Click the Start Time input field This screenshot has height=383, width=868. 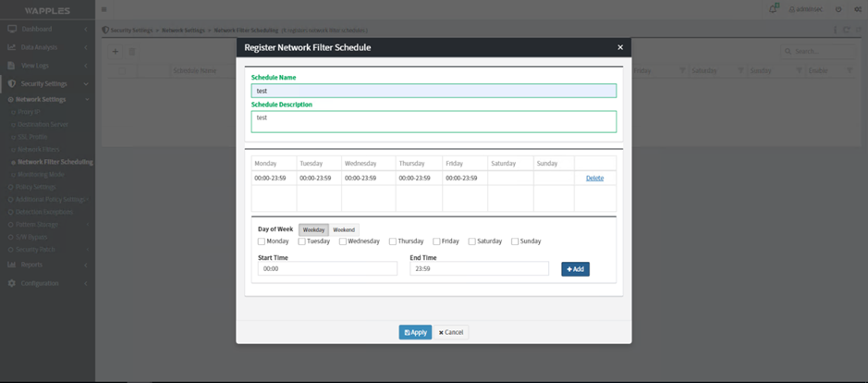pos(327,268)
